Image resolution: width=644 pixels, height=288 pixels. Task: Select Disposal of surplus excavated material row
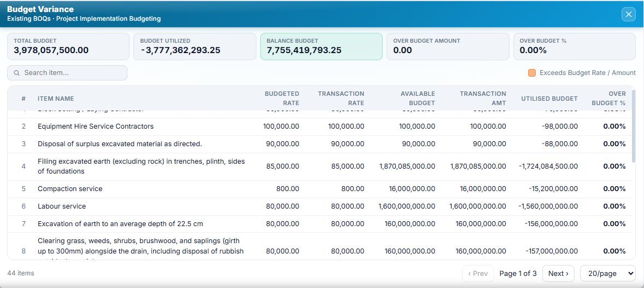pos(319,145)
